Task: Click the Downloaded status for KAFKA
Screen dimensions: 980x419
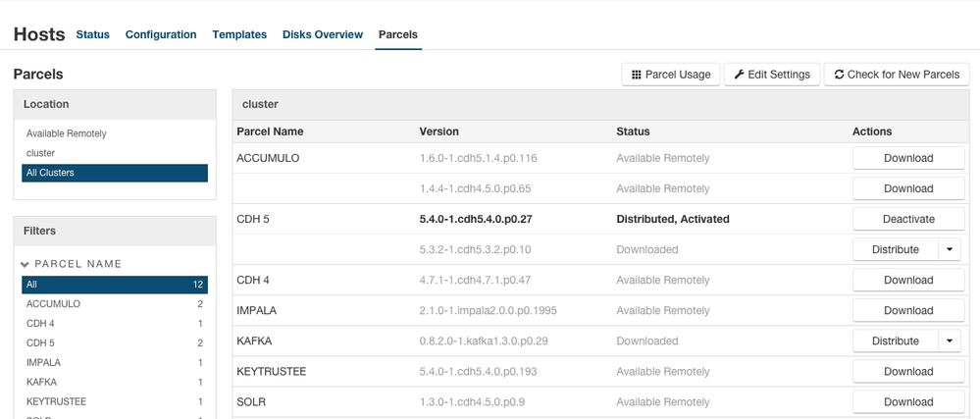Action: pos(646,341)
